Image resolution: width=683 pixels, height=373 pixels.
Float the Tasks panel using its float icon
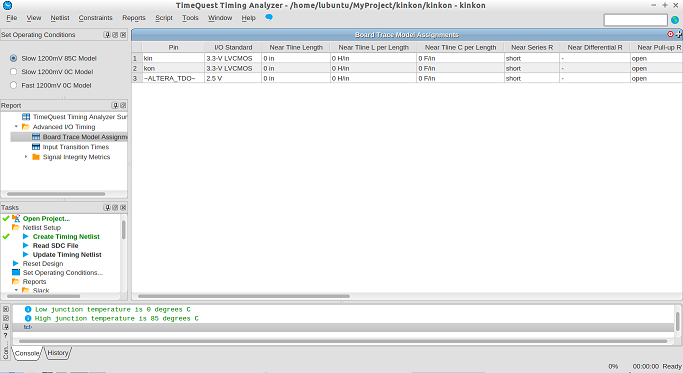point(115,207)
